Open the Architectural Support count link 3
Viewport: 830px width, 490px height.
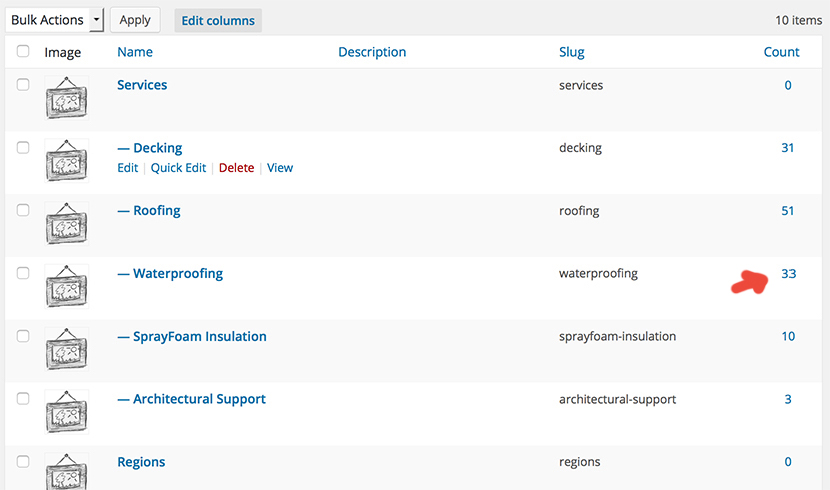point(788,399)
